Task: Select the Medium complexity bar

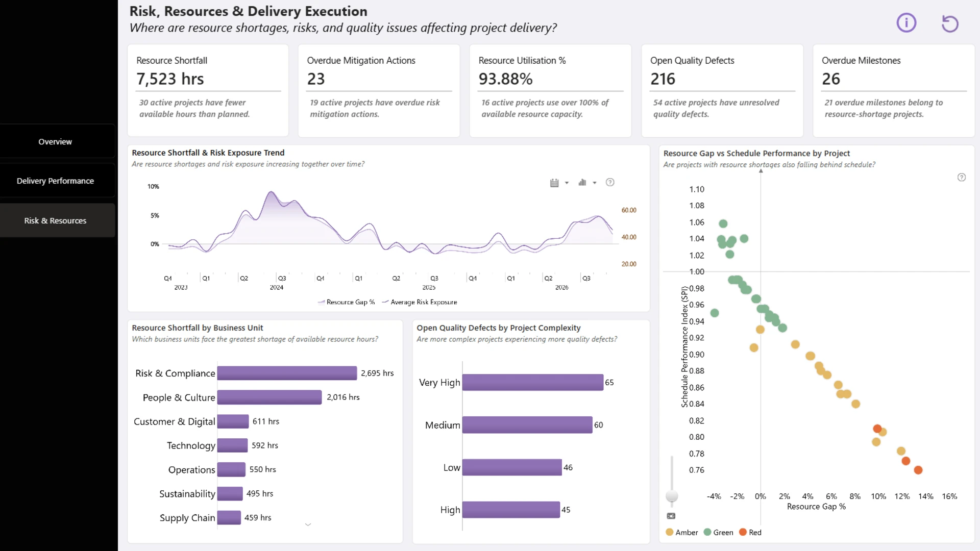Action: pos(527,425)
